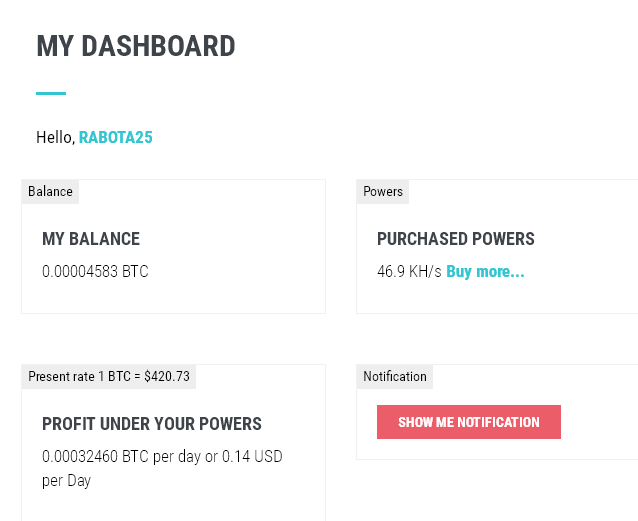This screenshot has width=638, height=521.
Task: Click the 0.00004583 BTC balance value
Action: click(95, 271)
